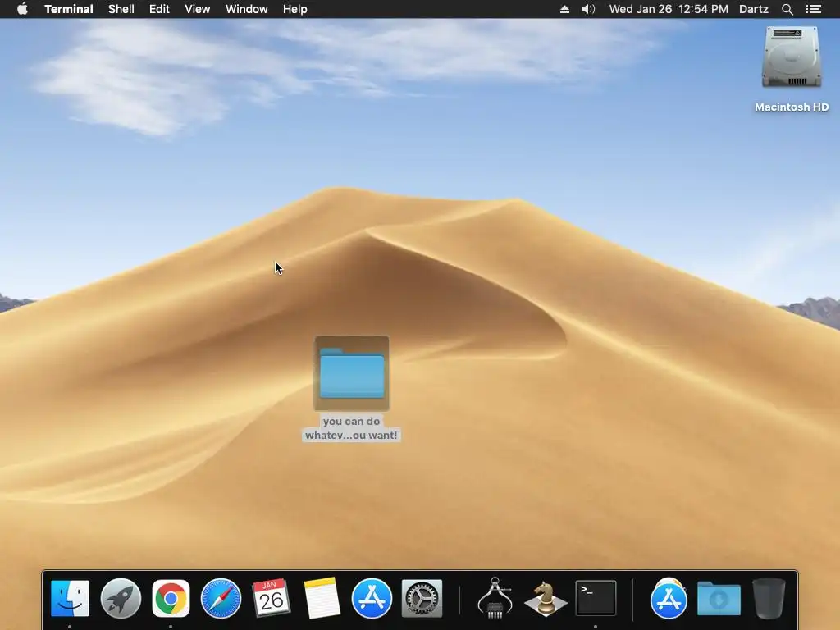
Task: Click the folder name label 'you can do whatev...ou want!'
Action: tap(351, 428)
